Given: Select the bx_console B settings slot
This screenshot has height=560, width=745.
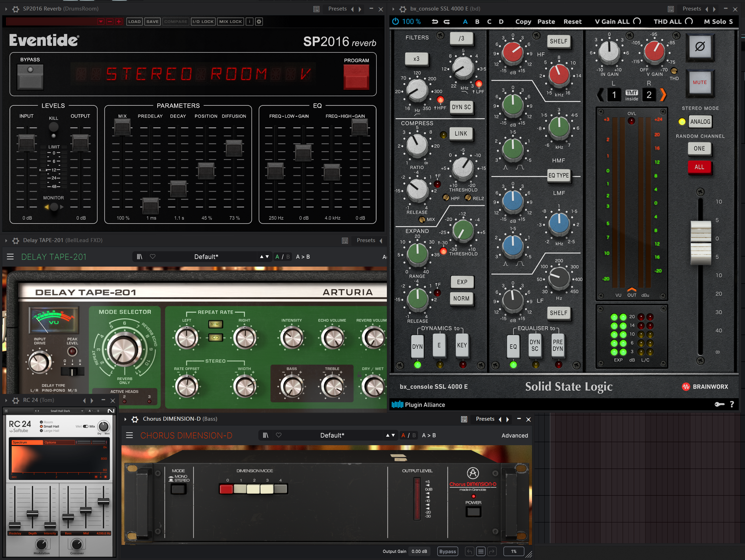Looking at the screenshot, I should 477,22.
